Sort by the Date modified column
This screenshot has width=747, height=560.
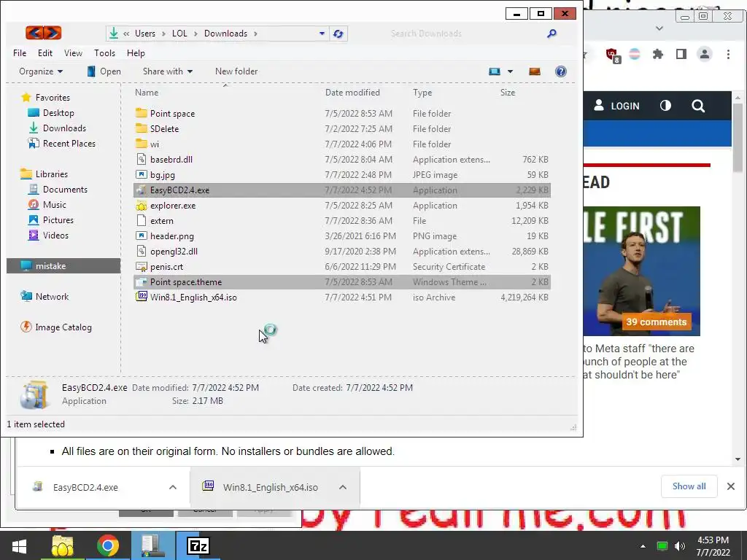(352, 93)
